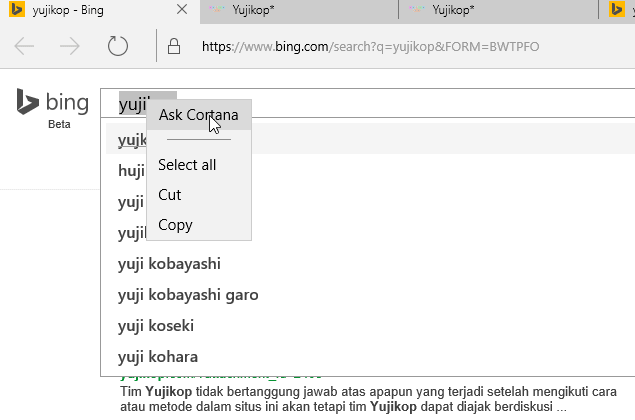The image size is (635, 420).
Task: Select suggestion yuji kobayashi
Action: pyautogui.click(x=169, y=264)
